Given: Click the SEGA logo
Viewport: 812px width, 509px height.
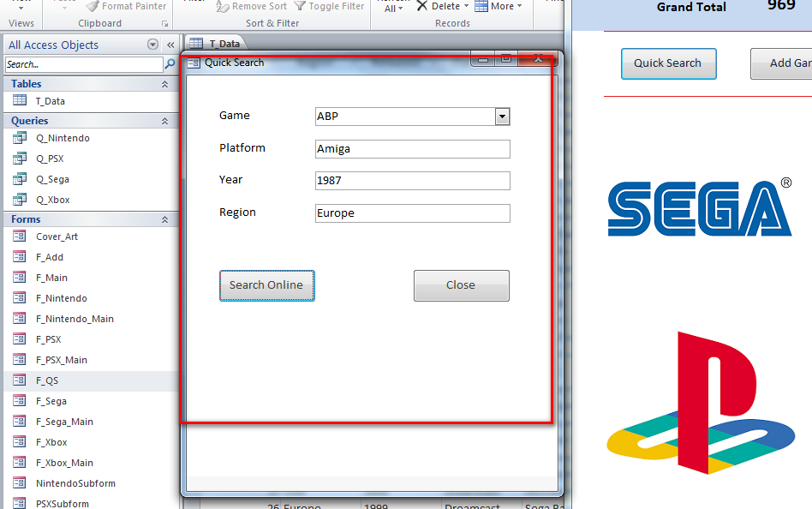Looking at the screenshot, I should coord(700,207).
